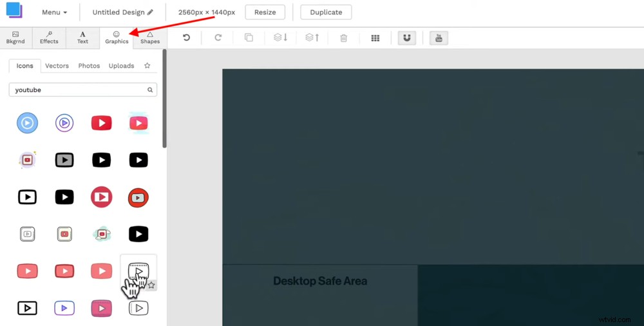This screenshot has height=326, width=644.
Task: Pick the dark red circle play icon
Action: pos(102,197)
